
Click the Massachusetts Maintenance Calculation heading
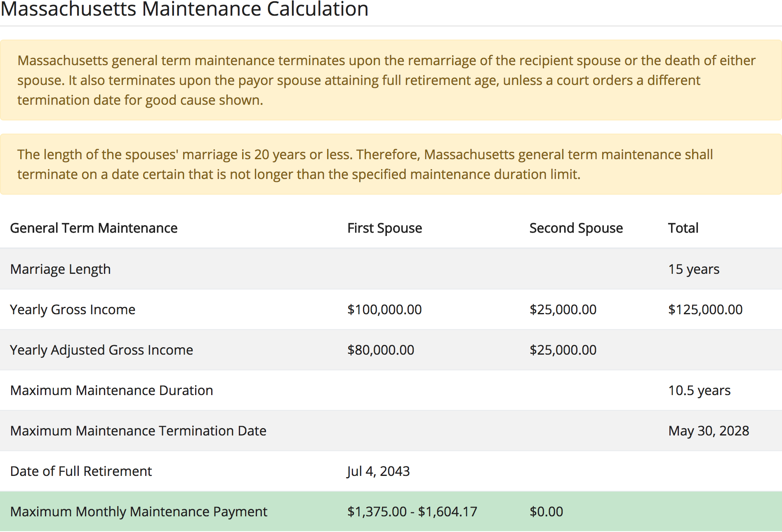184,9
